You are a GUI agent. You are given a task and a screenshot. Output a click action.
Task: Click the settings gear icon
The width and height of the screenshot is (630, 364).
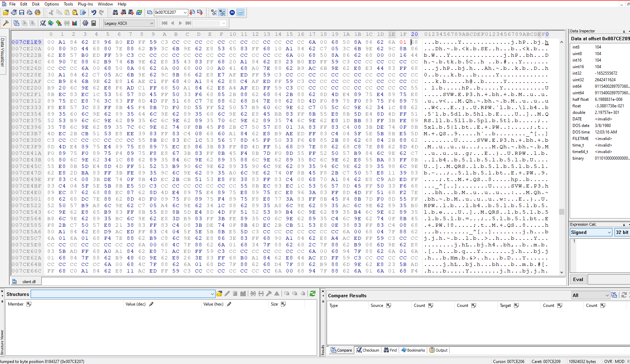[x=85, y=23]
